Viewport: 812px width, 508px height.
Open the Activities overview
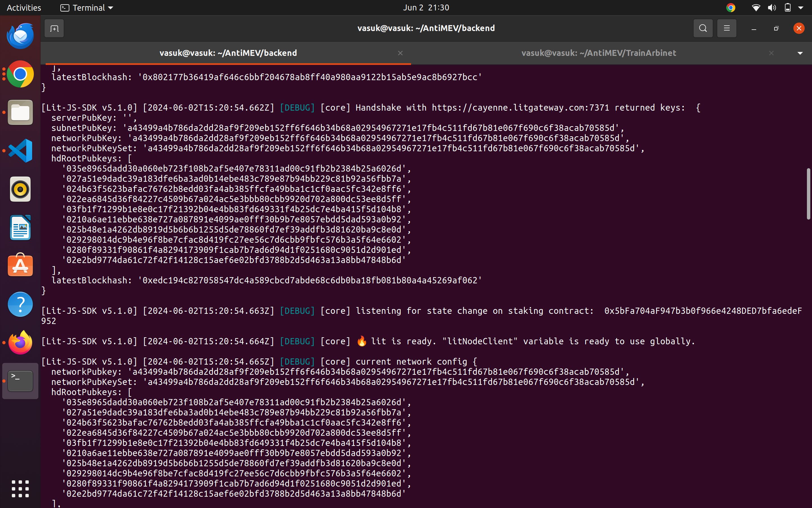click(24, 8)
